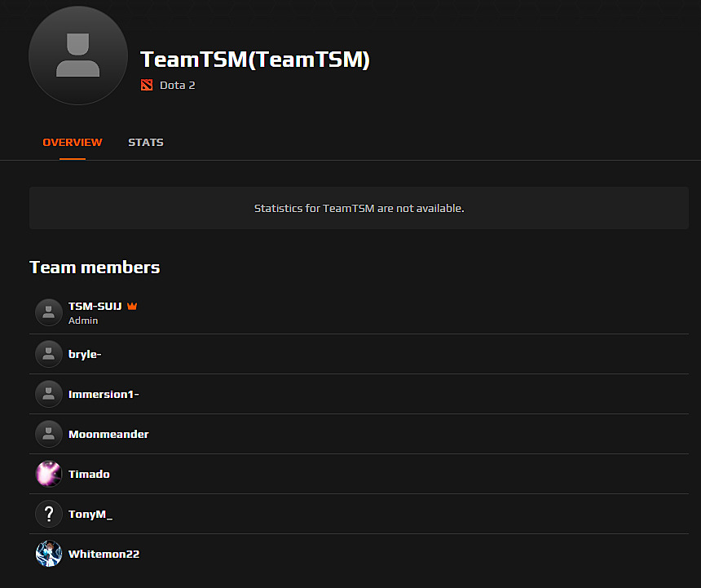Go to Immersion1-'s profile page
The image size is (701, 588).
point(104,394)
